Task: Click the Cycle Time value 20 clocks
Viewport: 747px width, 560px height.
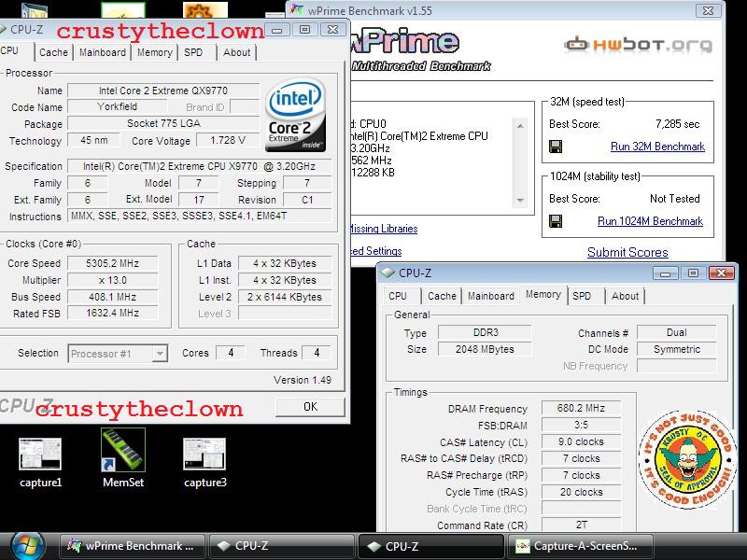Action: 581,492
